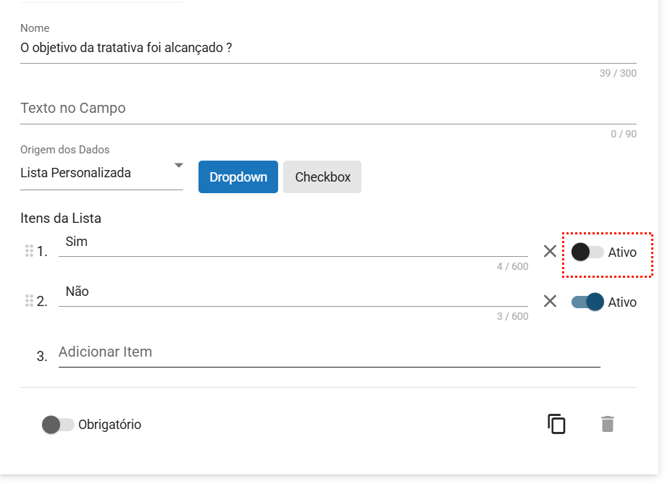This screenshot has height=484, width=670.
Task: Enable the Obrigatório switch
Action: pos(57,425)
